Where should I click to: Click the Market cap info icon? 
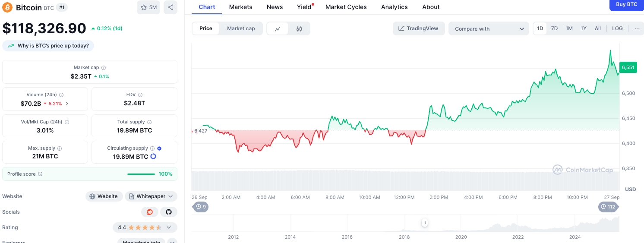(x=104, y=68)
